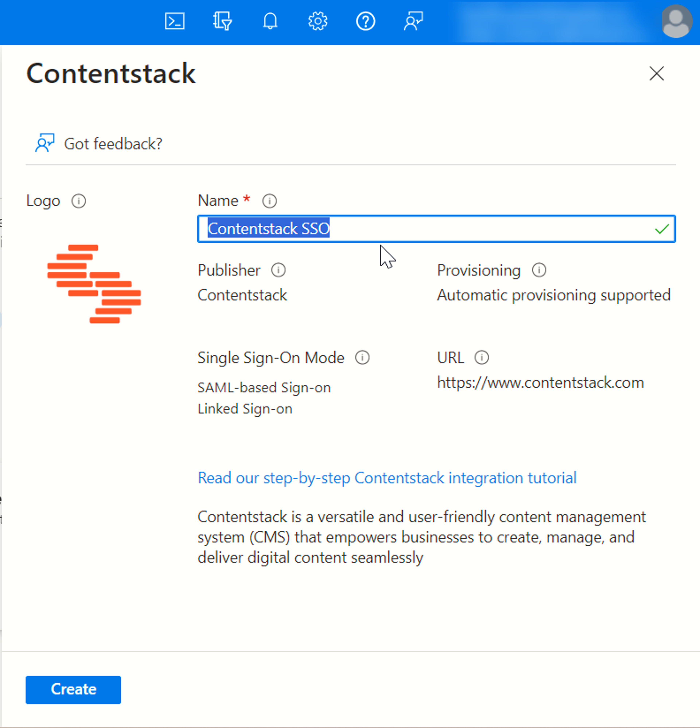
Task: Show info tooltip for Logo
Action: (78, 201)
